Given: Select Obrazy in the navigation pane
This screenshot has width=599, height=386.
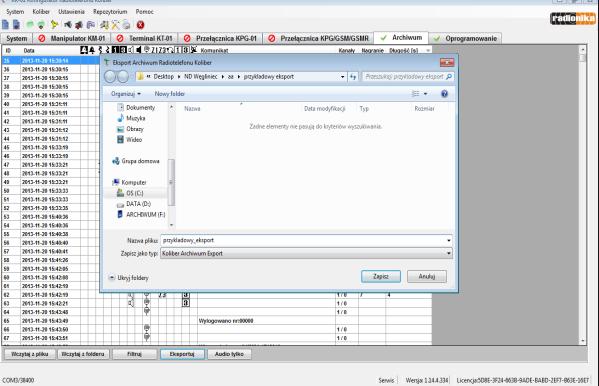Looking at the screenshot, I should (130, 129).
